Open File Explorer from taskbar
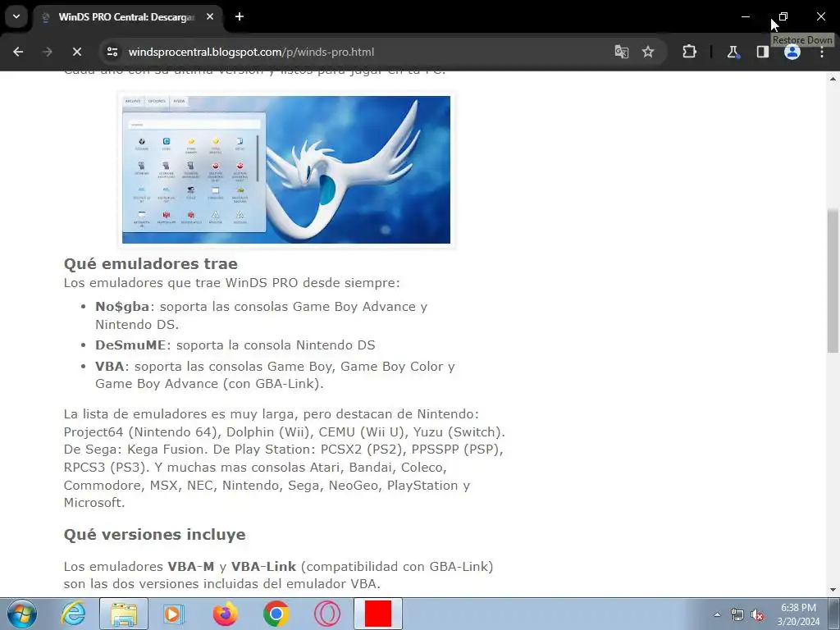The image size is (840, 630). point(124,614)
